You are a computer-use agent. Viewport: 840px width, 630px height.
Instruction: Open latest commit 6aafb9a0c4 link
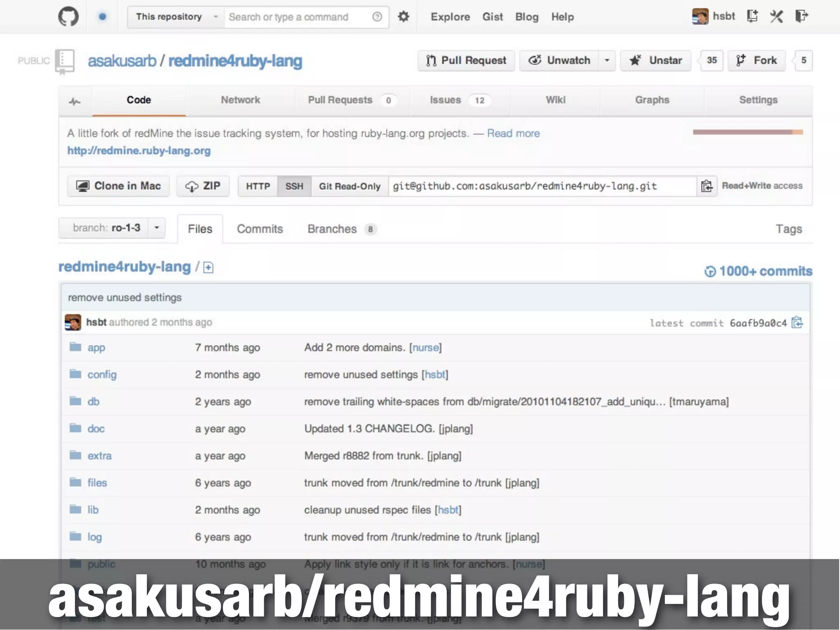point(758,323)
